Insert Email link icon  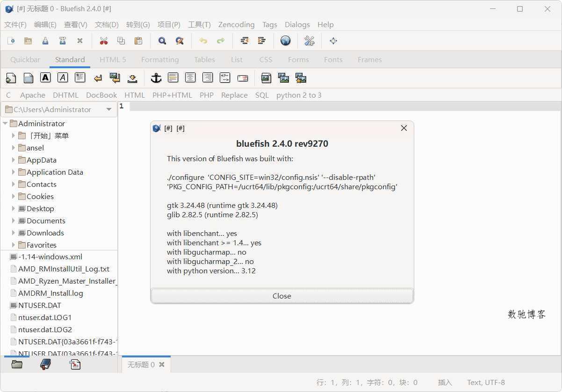tap(242, 78)
